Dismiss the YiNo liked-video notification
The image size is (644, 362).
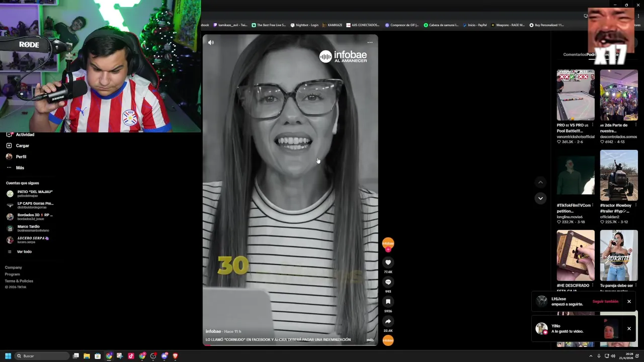pos(629,329)
